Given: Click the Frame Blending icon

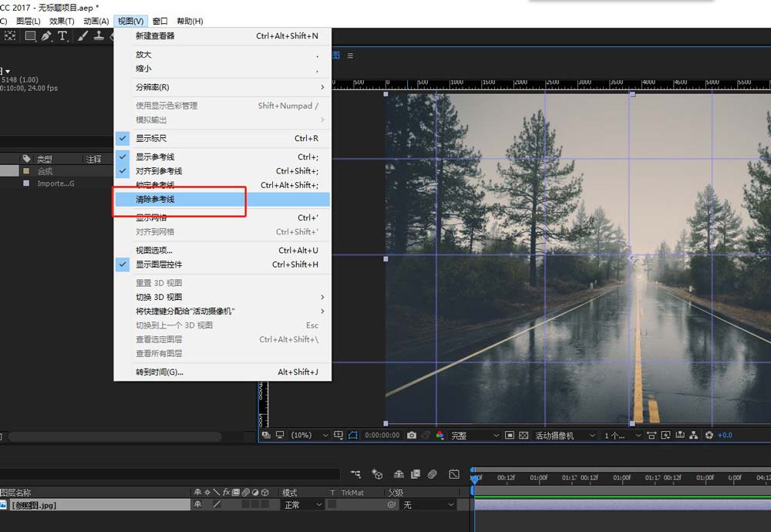Looking at the screenshot, I should point(416,474).
